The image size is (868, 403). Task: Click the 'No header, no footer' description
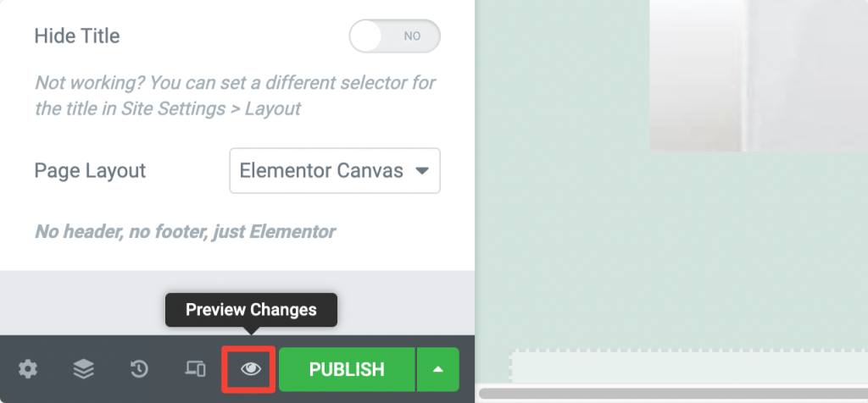[x=185, y=231]
